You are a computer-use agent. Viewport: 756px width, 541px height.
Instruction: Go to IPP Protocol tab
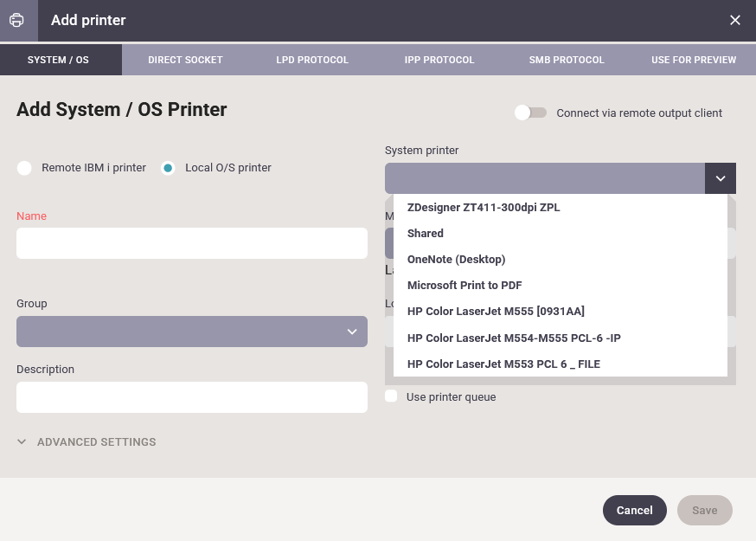tap(439, 60)
